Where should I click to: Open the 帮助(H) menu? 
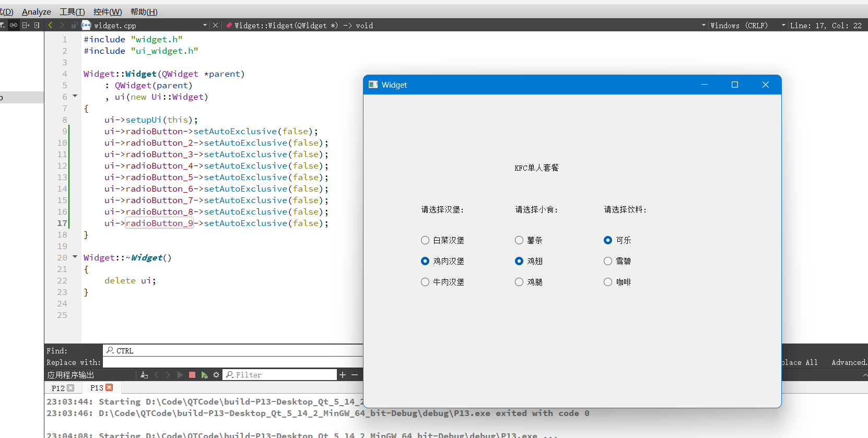click(x=144, y=11)
